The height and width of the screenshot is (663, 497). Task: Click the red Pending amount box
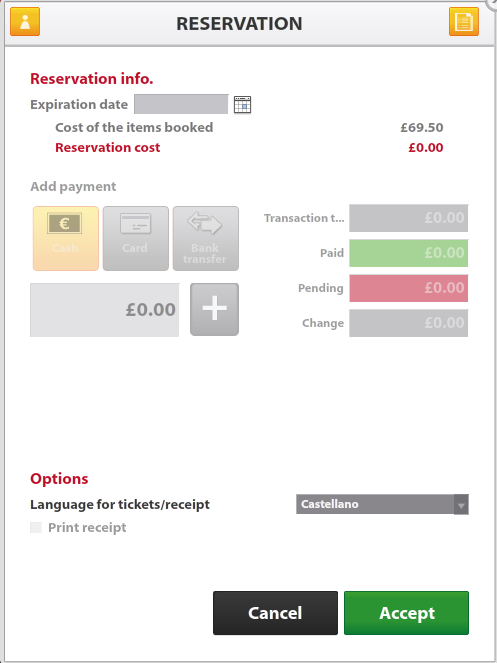(409, 288)
